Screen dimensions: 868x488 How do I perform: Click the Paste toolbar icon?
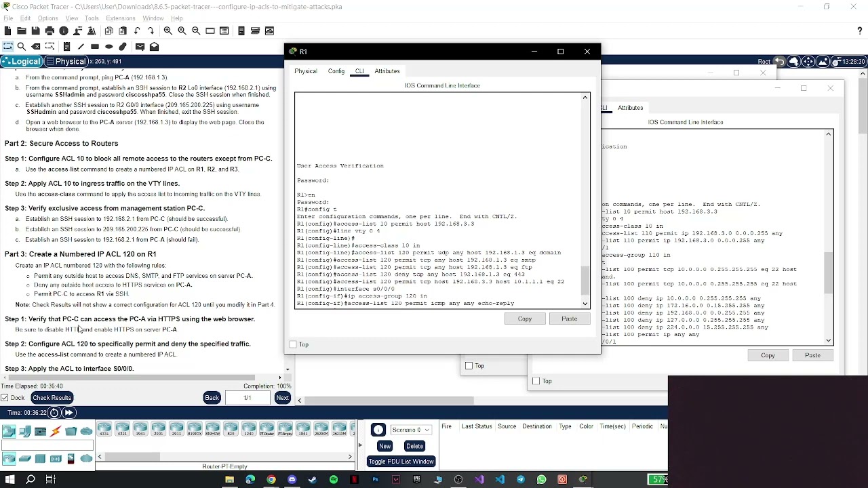click(123, 30)
